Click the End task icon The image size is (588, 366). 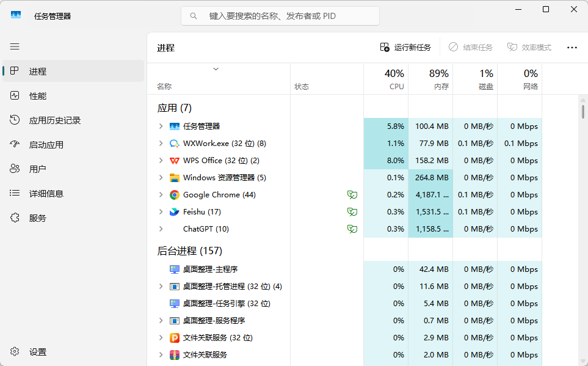click(453, 47)
